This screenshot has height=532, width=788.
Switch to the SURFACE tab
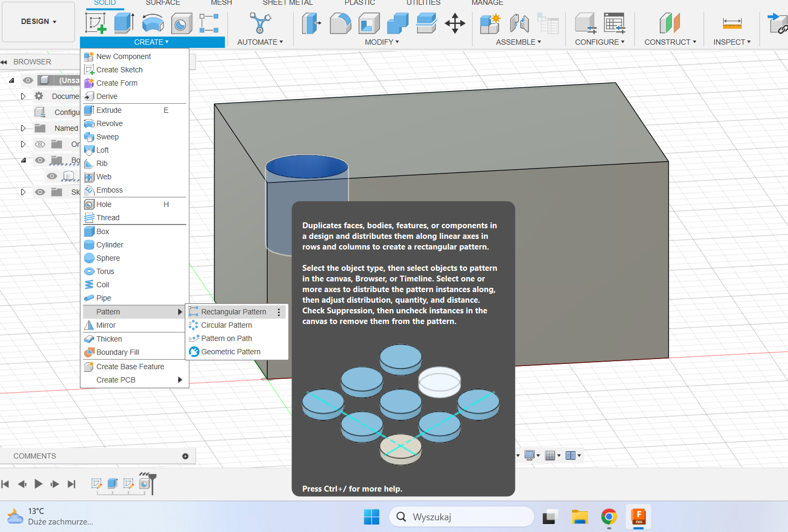[x=163, y=3]
